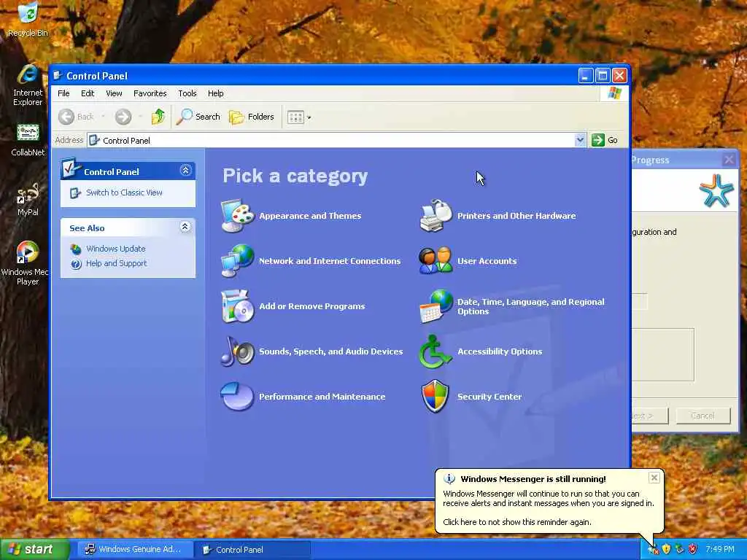747x560 pixels.
Task: Collapse the Control Panel sidebar section
Action: pyautogui.click(x=185, y=171)
